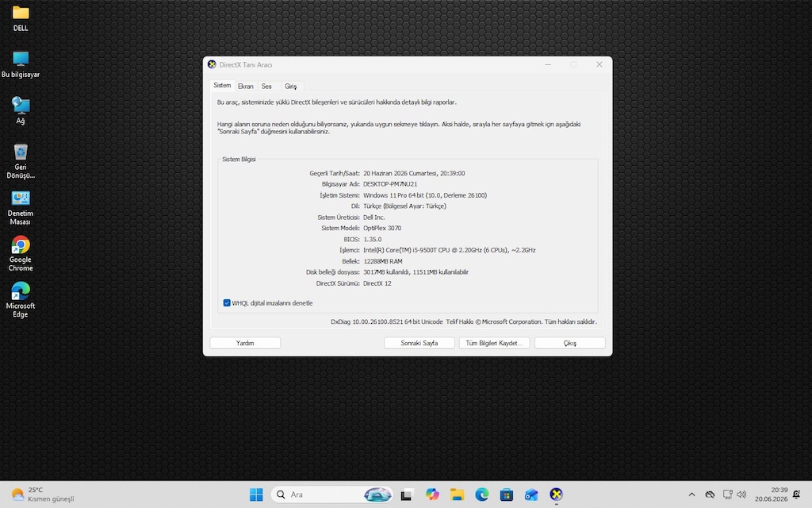Click the volume speaker tray icon

(x=741, y=495)
